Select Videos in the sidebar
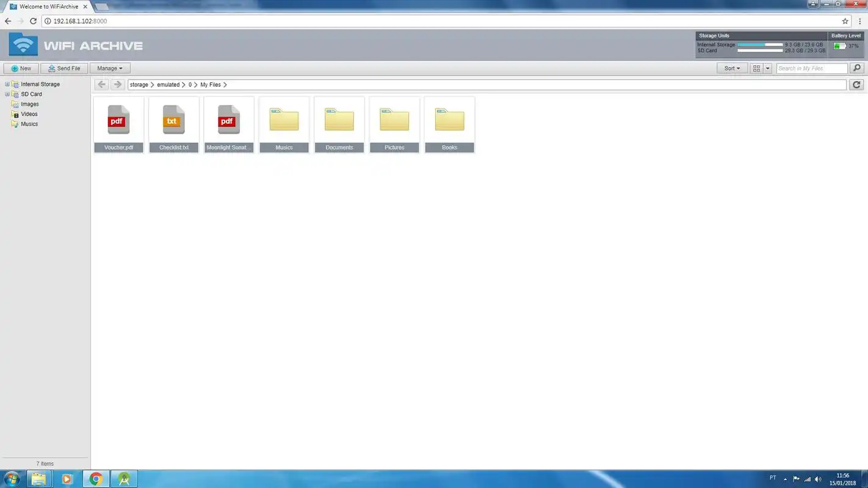Viewport: 868px width, 488px height. [x=29, y=114]
